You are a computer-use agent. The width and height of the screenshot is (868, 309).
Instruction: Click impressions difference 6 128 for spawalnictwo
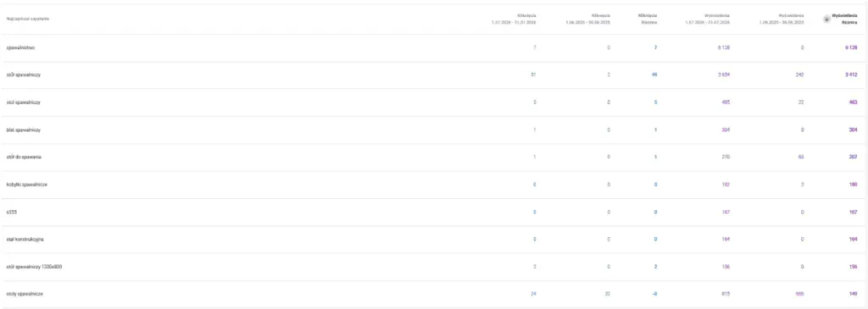pyautogui.click(x=851, y=48)
